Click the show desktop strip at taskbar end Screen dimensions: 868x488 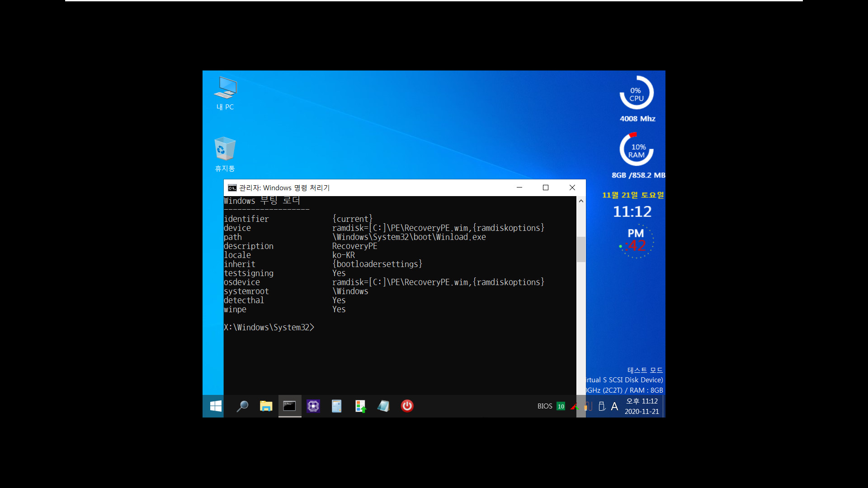(x=664, y=406)
